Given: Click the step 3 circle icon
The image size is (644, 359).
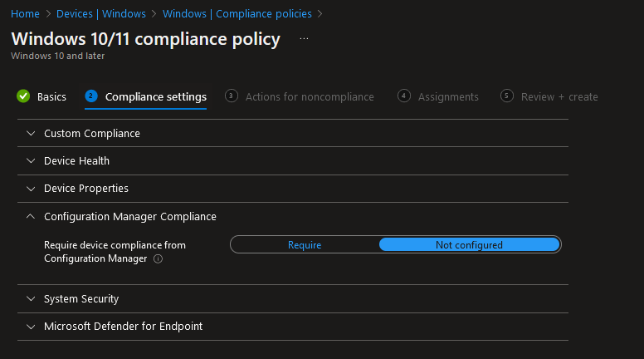Looking at the screenshot, I should tap(232, 96).
